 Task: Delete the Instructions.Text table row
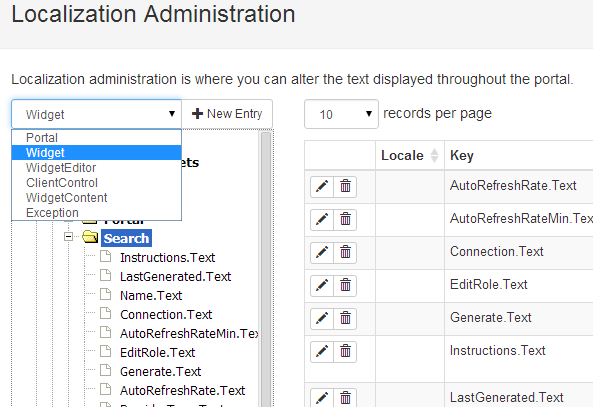point(345,352)
